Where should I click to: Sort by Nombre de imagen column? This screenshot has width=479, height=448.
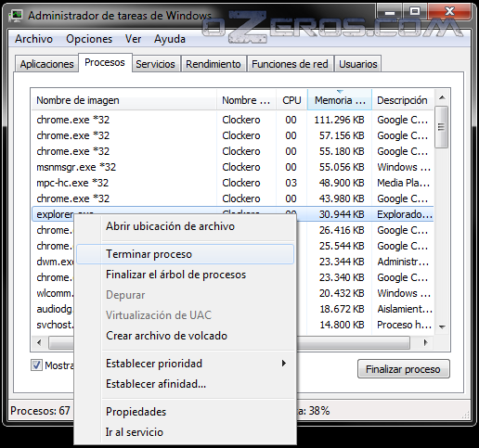(x=123, y=100)
